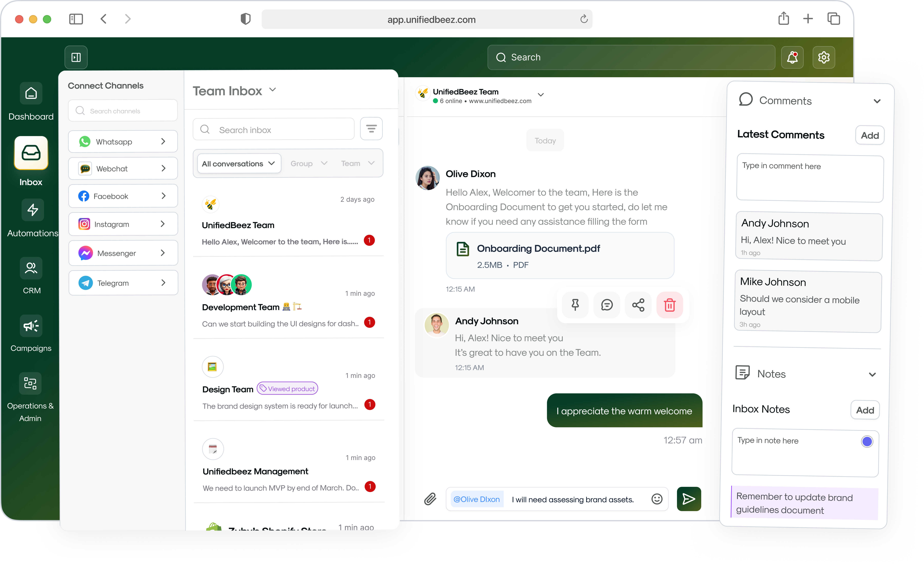
Task: Click the @Olive Dixon mention
Action: point(477,499)
